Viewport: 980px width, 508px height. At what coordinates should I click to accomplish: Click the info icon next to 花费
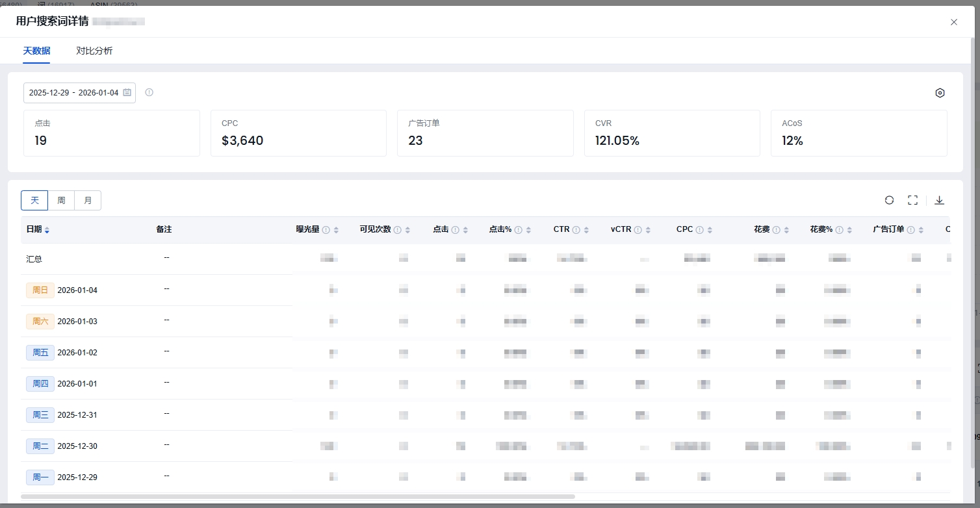[x=776, y=230]
